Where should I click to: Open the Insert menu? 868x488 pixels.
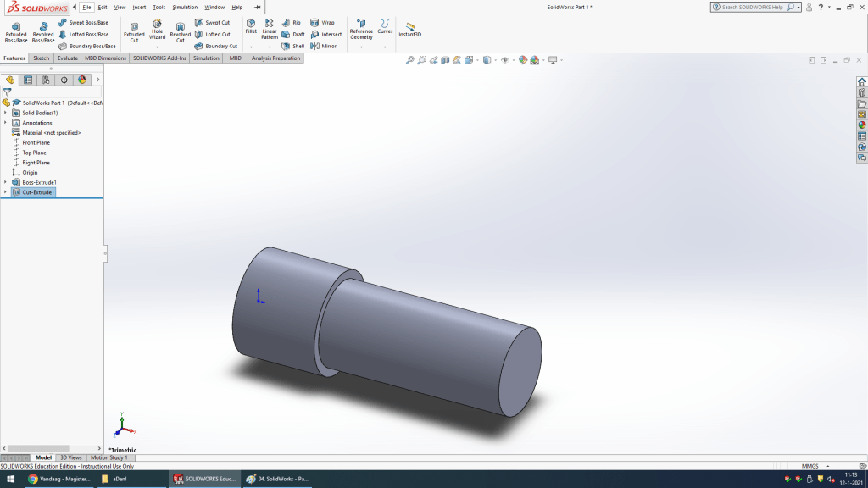[139, 7]
